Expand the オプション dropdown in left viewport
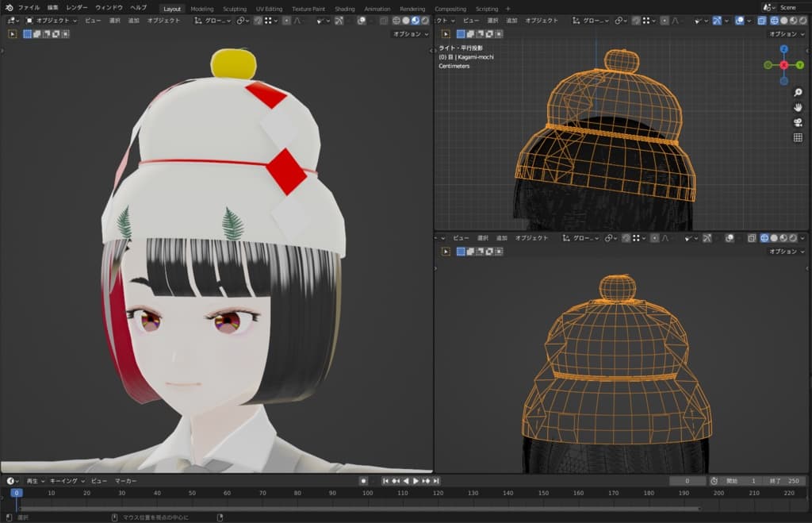The width and height of the screenshot is (812, 523). [x=410, y=34]
